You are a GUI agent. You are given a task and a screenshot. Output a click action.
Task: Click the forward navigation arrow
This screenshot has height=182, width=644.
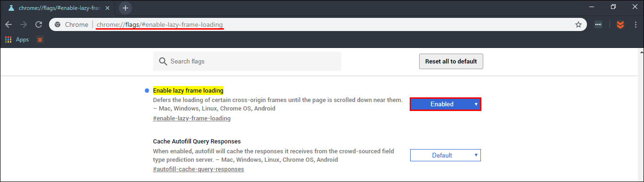(24, 24)
